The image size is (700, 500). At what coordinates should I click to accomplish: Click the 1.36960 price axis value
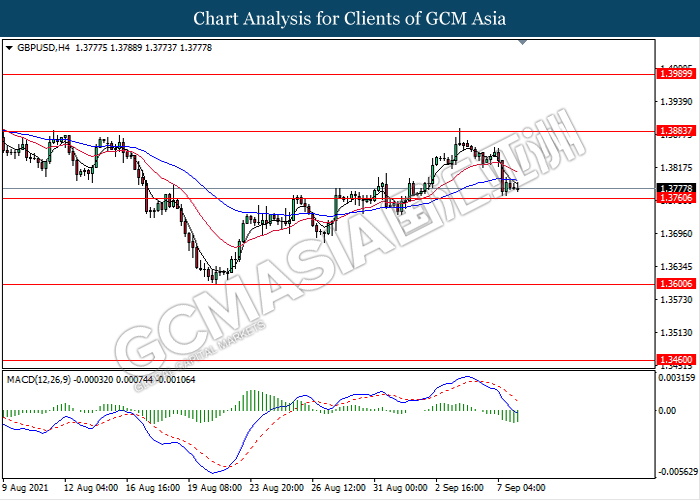click(676, 233)
